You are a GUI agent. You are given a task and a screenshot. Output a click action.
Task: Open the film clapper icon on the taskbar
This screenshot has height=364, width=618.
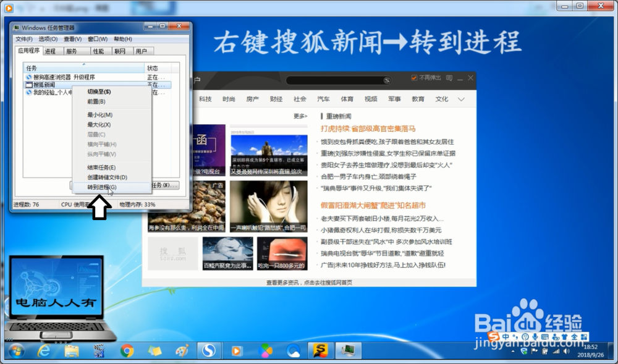(x=99, y=350)
